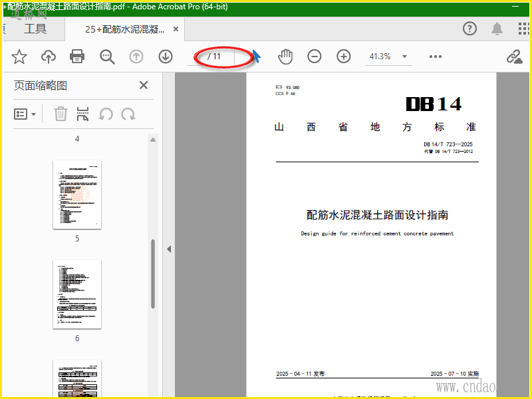Activate the hand pan tool

click(x=285, y=57)
